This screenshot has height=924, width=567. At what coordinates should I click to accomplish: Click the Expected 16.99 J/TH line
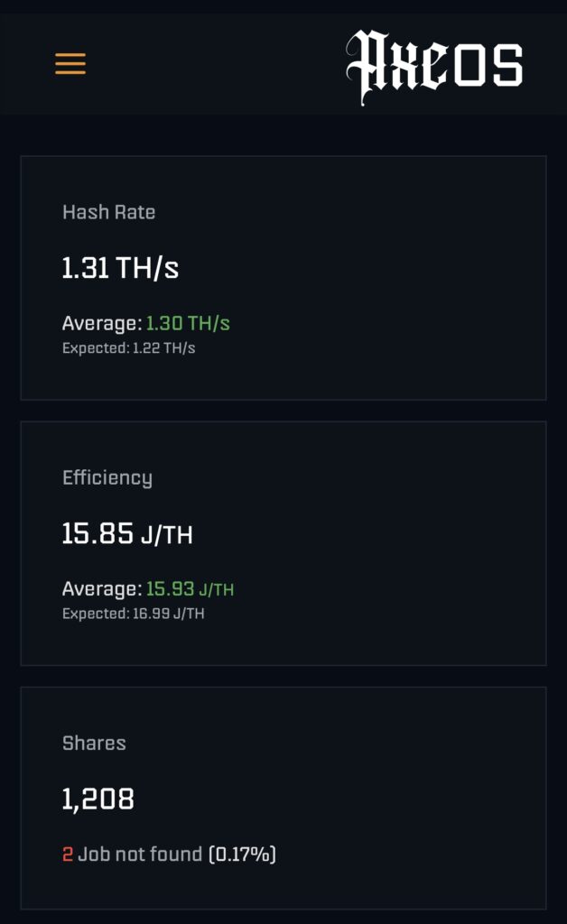click(133, 614)
